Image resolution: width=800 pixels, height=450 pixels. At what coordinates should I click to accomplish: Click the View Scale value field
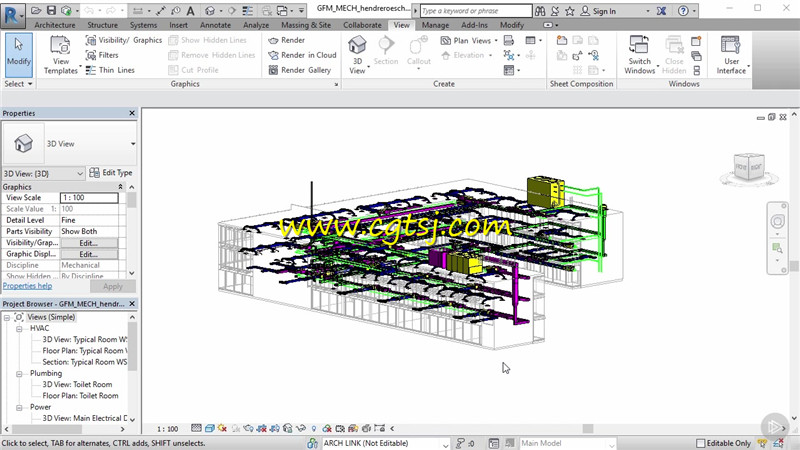pyautogui.click(x=89, y=197)
